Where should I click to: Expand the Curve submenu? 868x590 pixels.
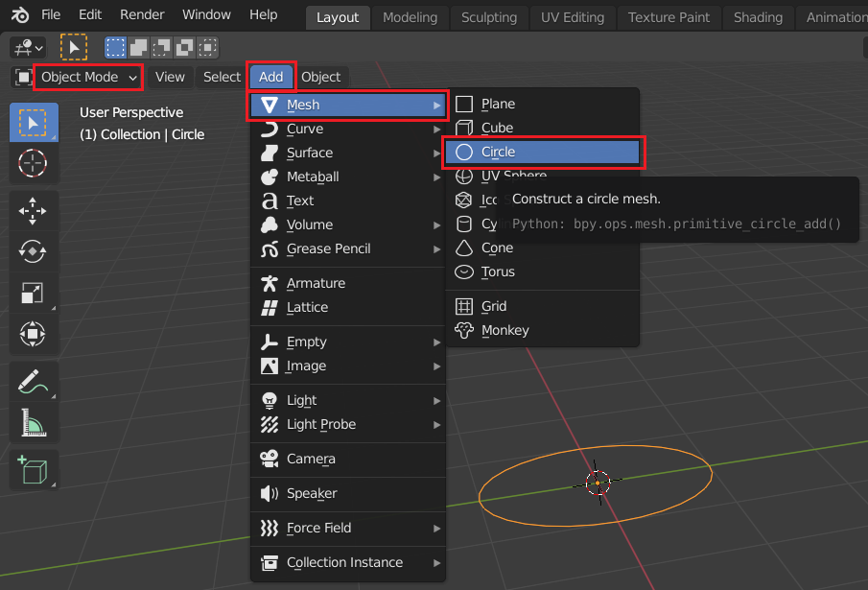pyautogui.click(x=347, y=129)
